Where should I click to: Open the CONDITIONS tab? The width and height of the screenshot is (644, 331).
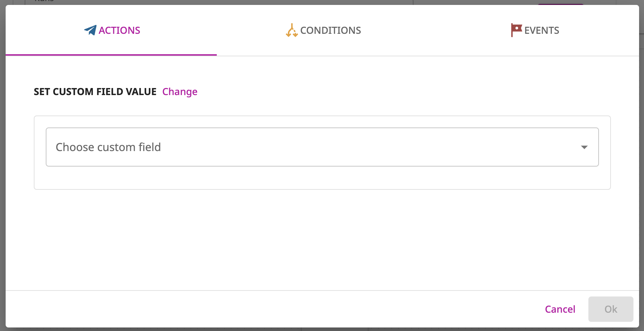[x=330, y=30]
